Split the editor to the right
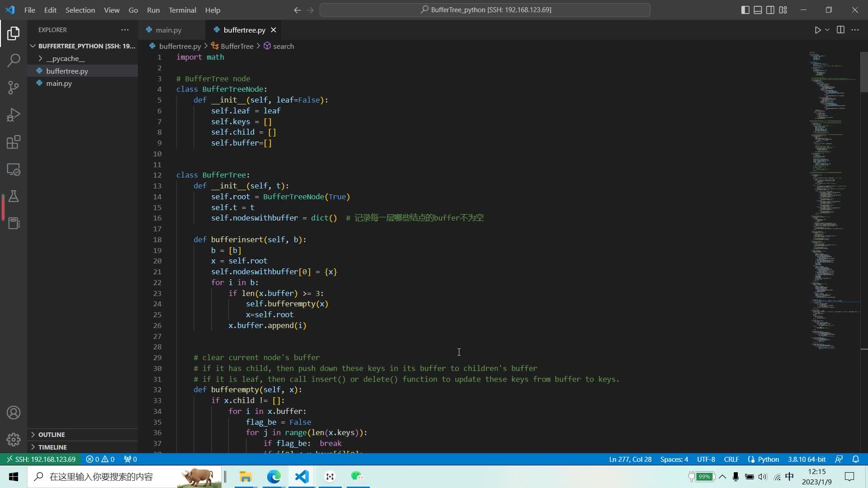 [840, 30]
